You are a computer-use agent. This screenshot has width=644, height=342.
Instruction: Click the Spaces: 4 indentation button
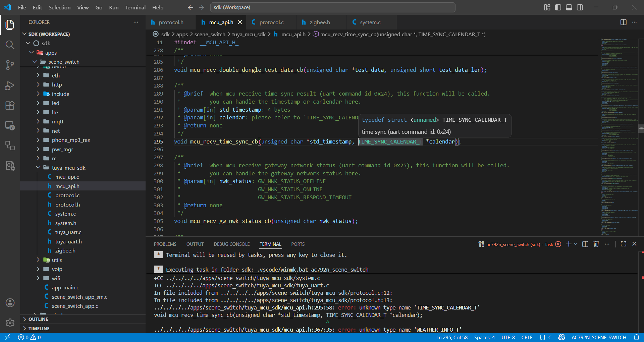pyautogui.click(x=484, y=337)
